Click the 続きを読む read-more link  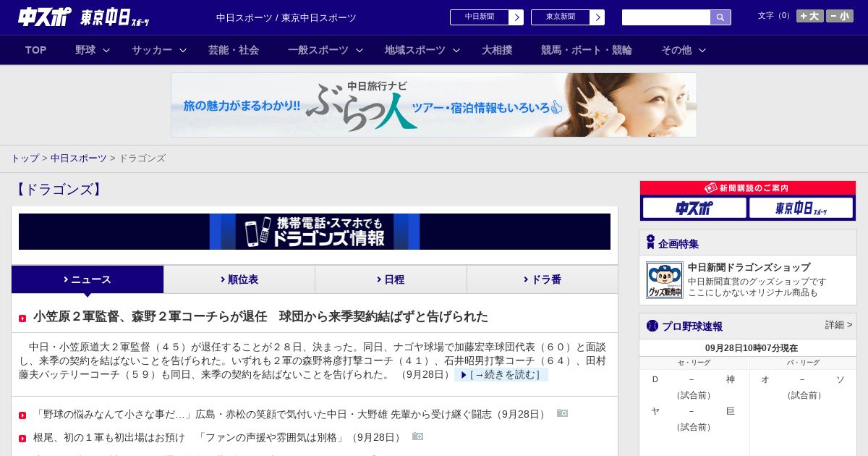[501, 375]
